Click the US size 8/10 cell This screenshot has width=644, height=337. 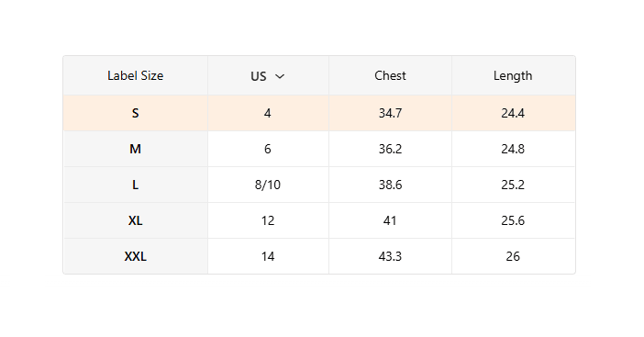tap(268, 185)
